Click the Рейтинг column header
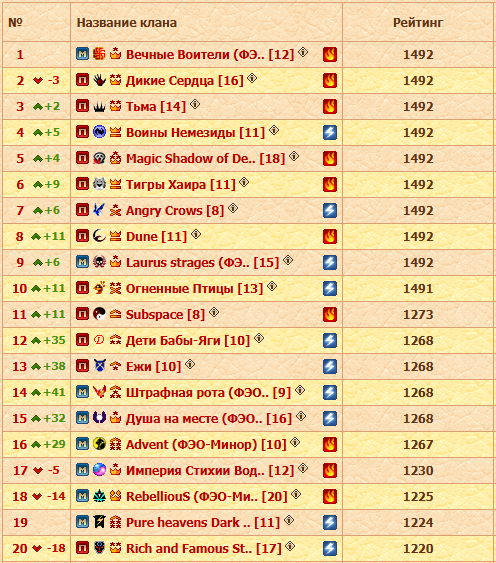The image size is (496, 563). point(418,23)
